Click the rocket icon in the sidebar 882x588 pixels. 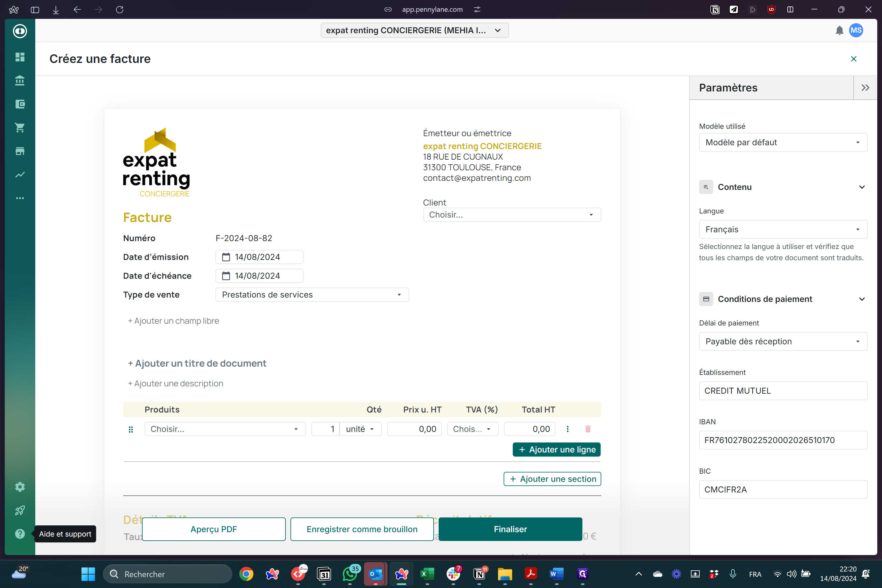(20, 510)
